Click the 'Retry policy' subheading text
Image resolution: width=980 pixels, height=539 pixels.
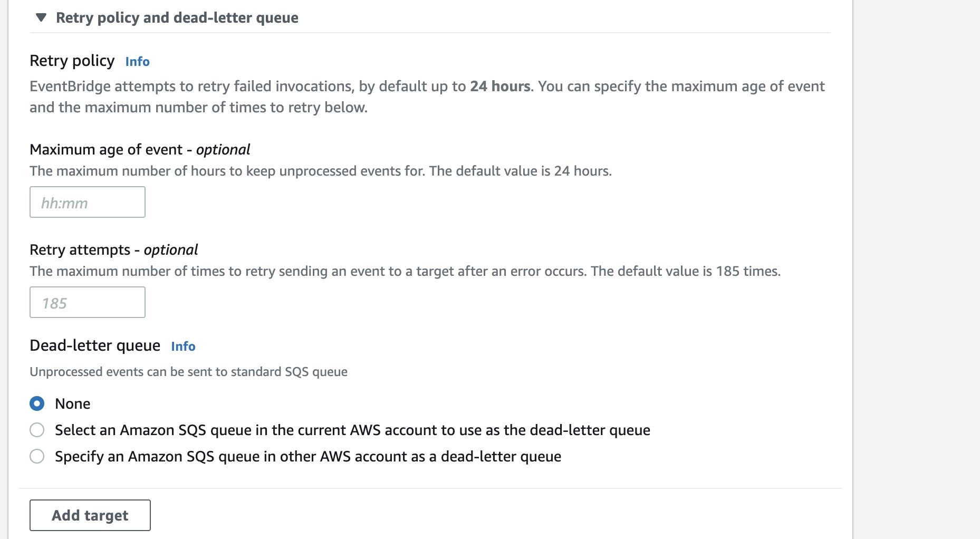click(72, 61)
